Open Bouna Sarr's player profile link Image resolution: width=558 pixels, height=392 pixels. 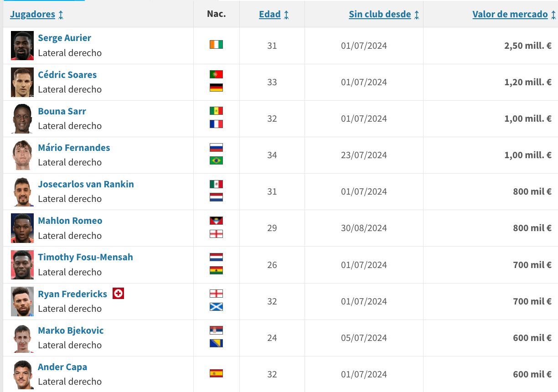tap(62, 111)
